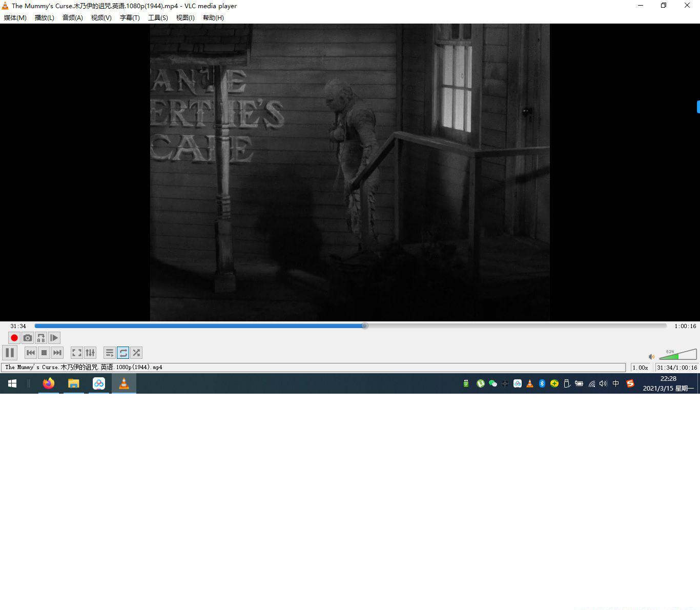
Task: Take a video snapshot with camera icon
Action: point(28,338)
